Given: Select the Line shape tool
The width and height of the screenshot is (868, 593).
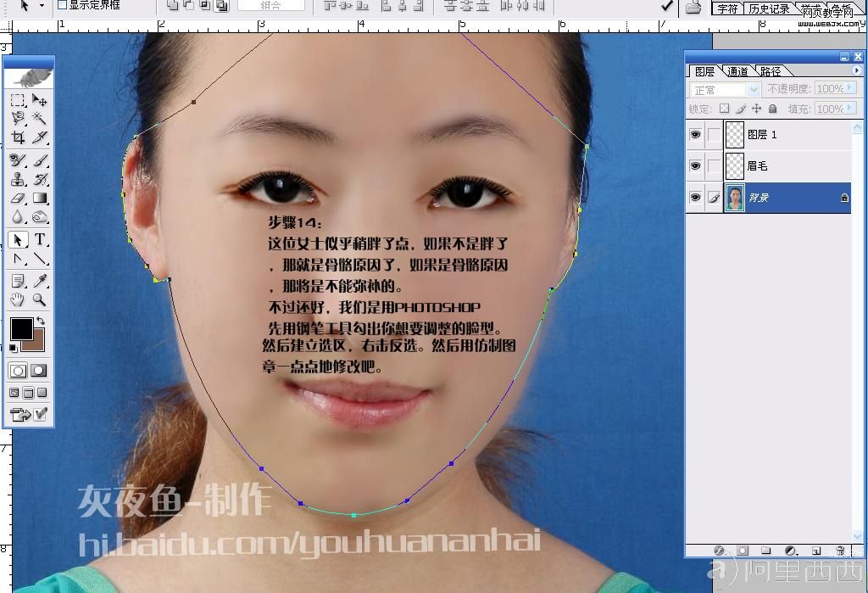Looking at the screenshot, I should click(39, 259).
